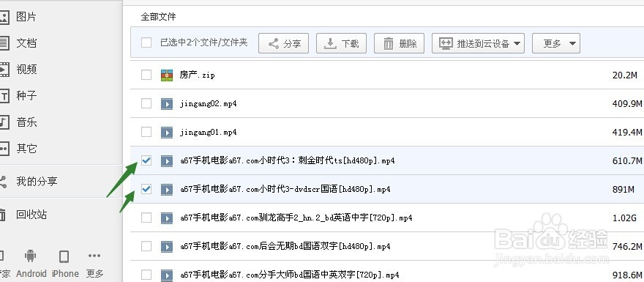The width and height of the screenshot is (644, 282).
Task: Go to 我的分享 in sidebar
Action: click(37, 182)
